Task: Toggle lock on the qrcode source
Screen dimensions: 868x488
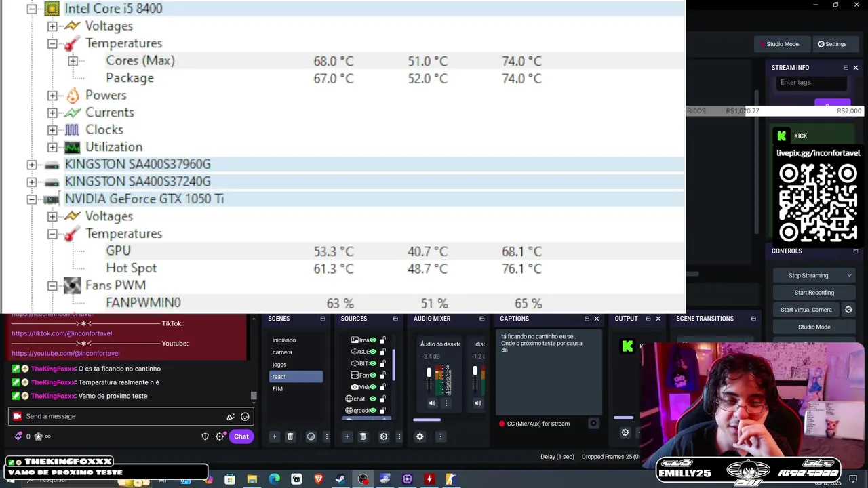Action: [382, 410]
